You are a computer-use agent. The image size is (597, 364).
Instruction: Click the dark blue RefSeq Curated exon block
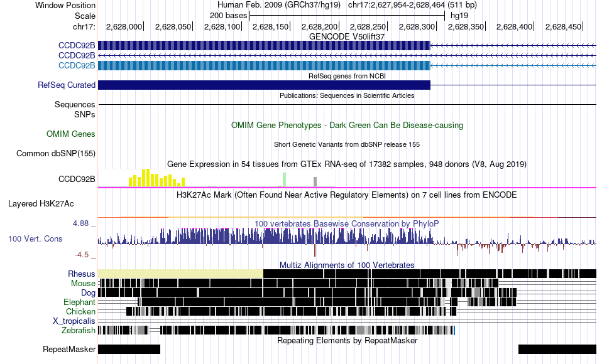pos(264,85)
